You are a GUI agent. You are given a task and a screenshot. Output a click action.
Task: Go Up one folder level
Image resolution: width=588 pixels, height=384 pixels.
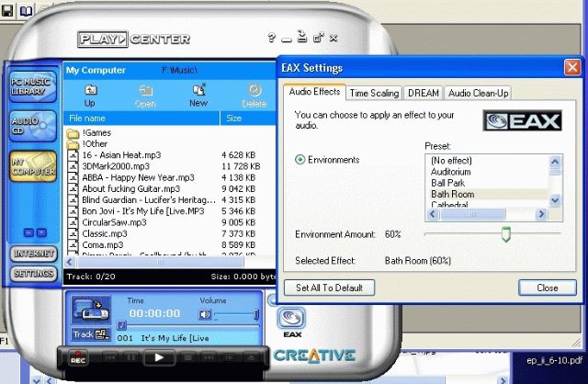(x=90, y=96)
